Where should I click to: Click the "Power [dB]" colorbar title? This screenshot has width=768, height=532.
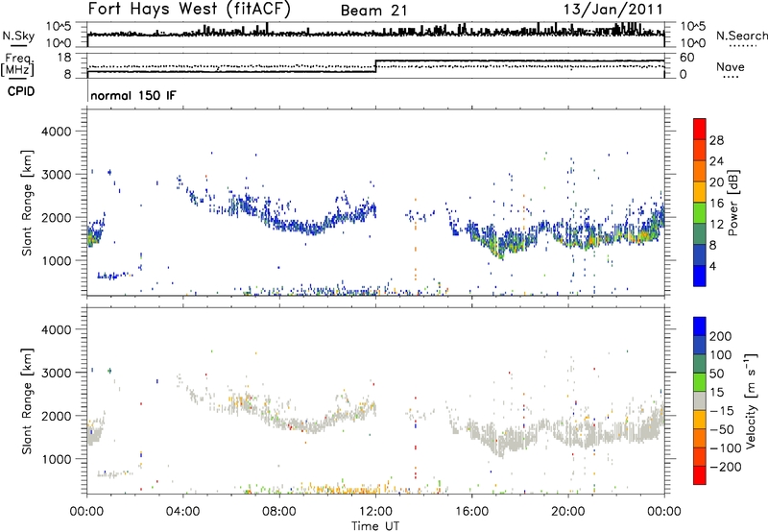click(732, 203)
